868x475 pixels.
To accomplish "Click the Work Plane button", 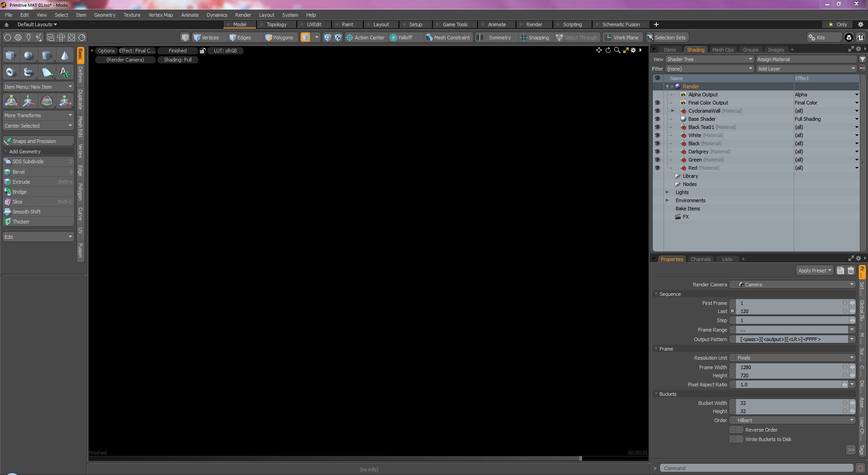I will [x=622, y=38].
